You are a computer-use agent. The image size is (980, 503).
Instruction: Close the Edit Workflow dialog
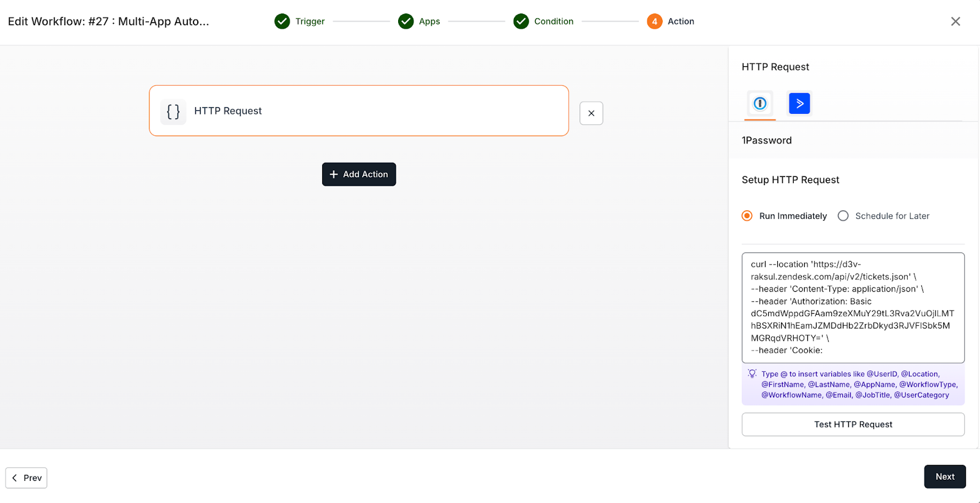(955, 21)
